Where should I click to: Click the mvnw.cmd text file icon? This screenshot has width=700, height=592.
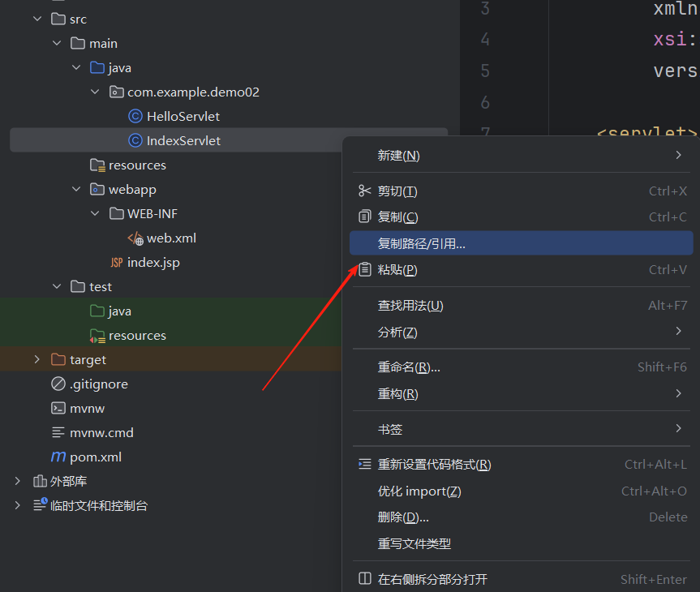point(58,432)
